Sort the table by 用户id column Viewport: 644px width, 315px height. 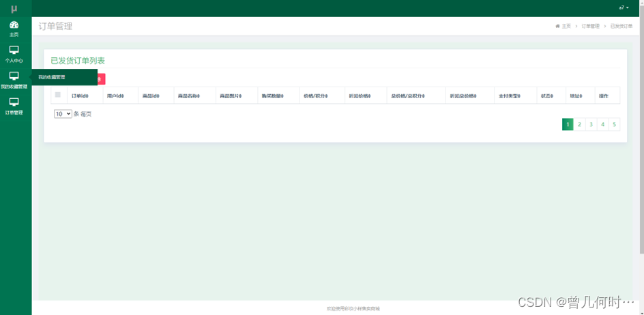click(120, 95)
